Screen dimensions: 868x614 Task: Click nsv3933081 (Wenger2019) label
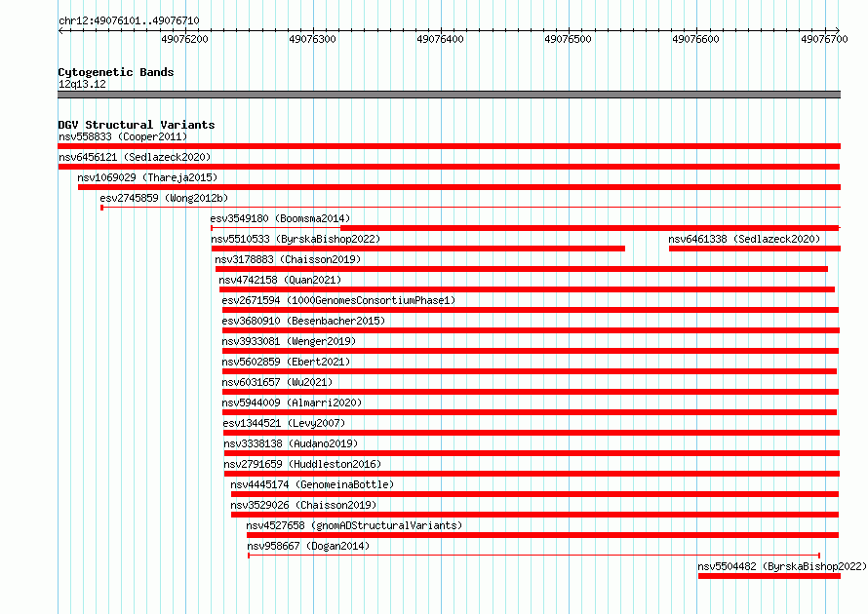point(289,341)
